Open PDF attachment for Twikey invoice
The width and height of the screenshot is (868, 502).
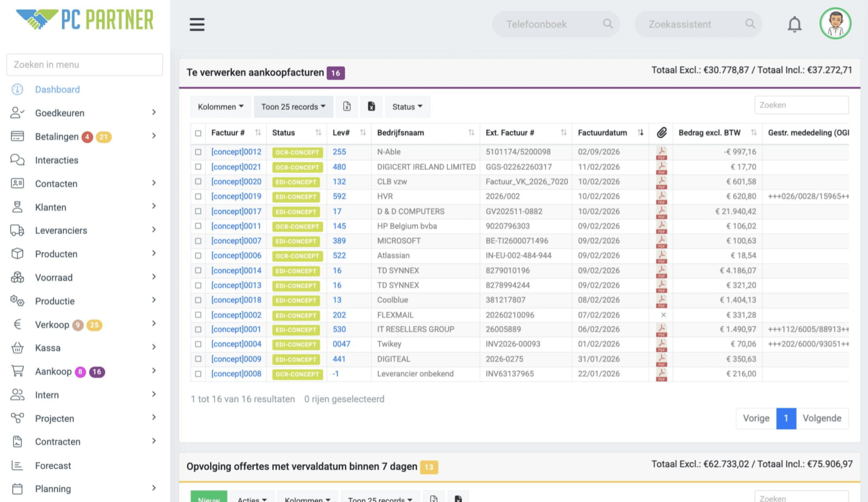point(662,344)
